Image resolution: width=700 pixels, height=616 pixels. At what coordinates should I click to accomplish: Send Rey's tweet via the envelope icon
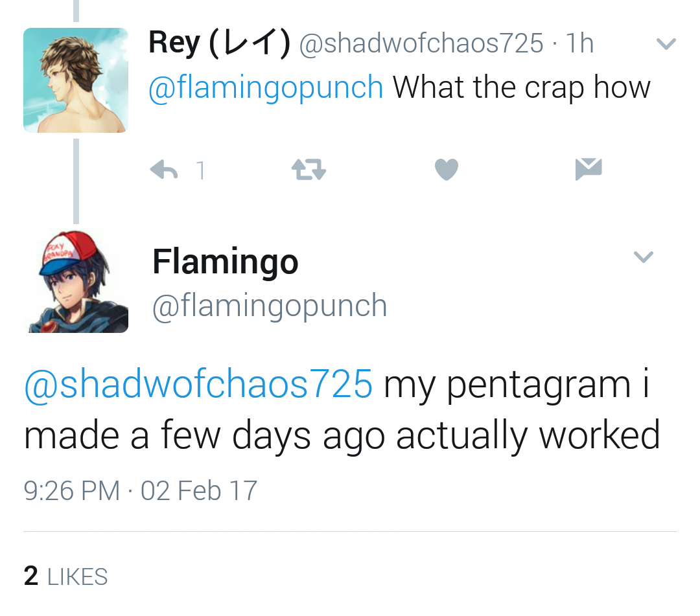[589, 168]
